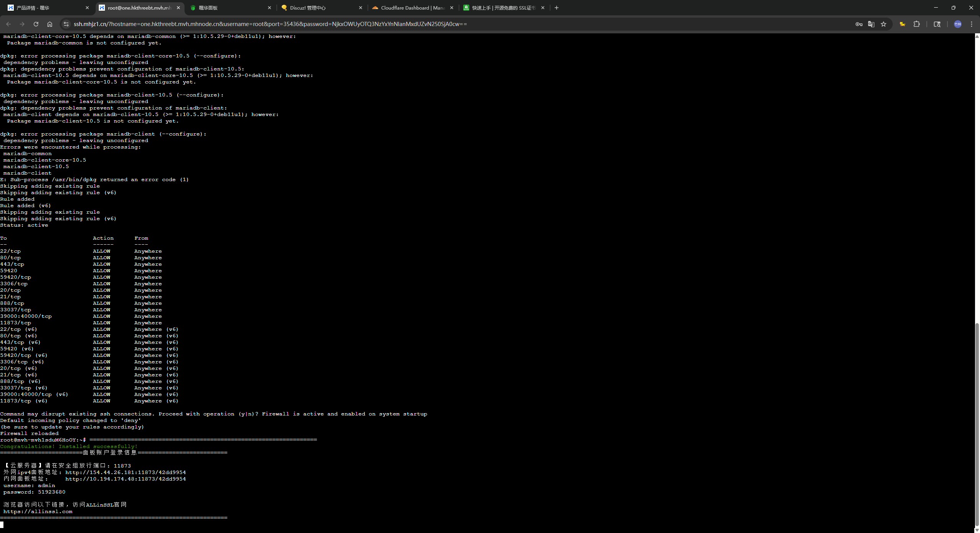Open Chrome three-dot menu

(972, 24)
